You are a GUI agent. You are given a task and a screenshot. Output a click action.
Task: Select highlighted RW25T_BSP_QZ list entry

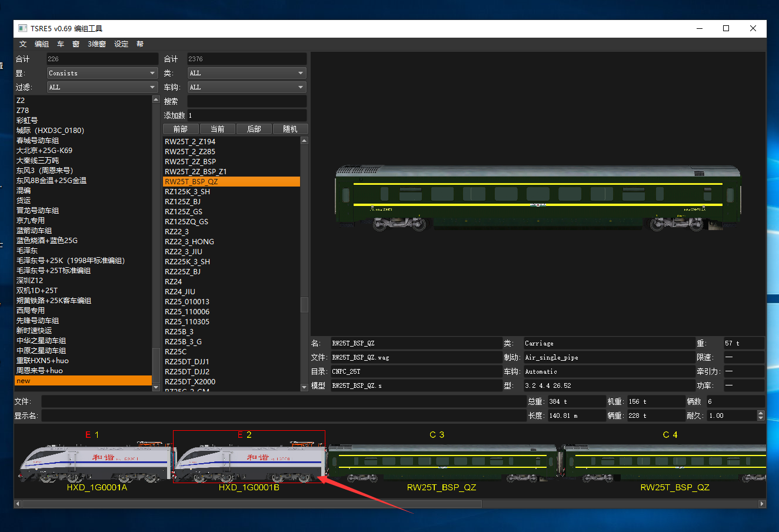[231, 182]
